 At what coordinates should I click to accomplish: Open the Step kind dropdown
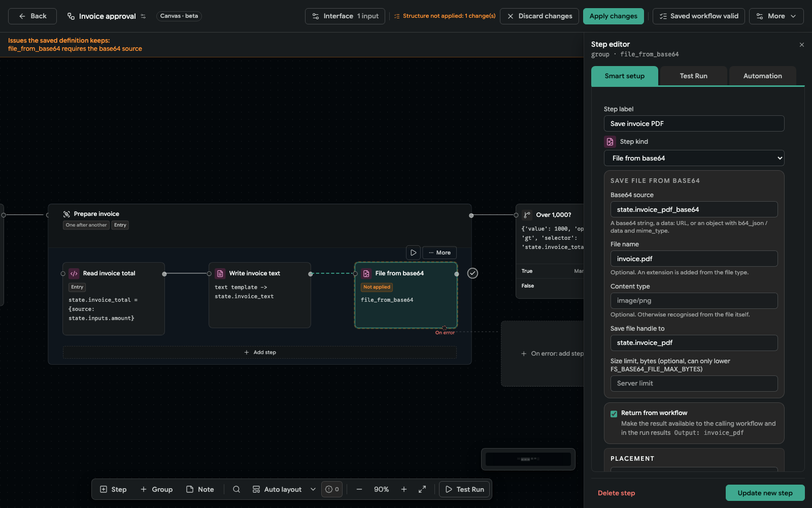point(694,158)
